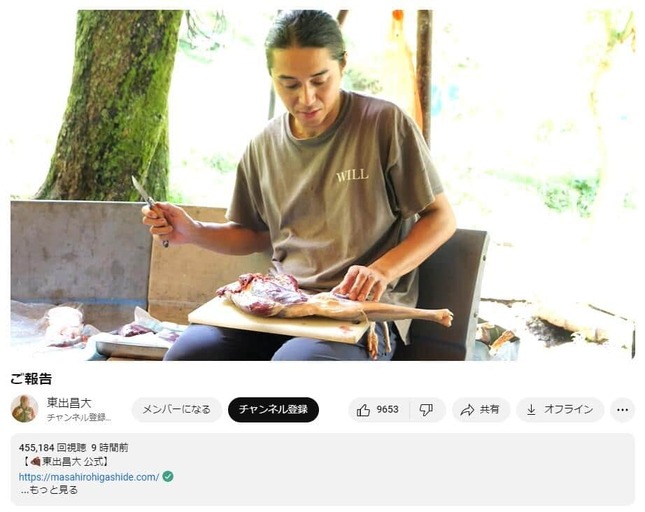Click the 東出昌大 channel name
The height and width of the screenshot is (512, 645).
pos(69,403)
